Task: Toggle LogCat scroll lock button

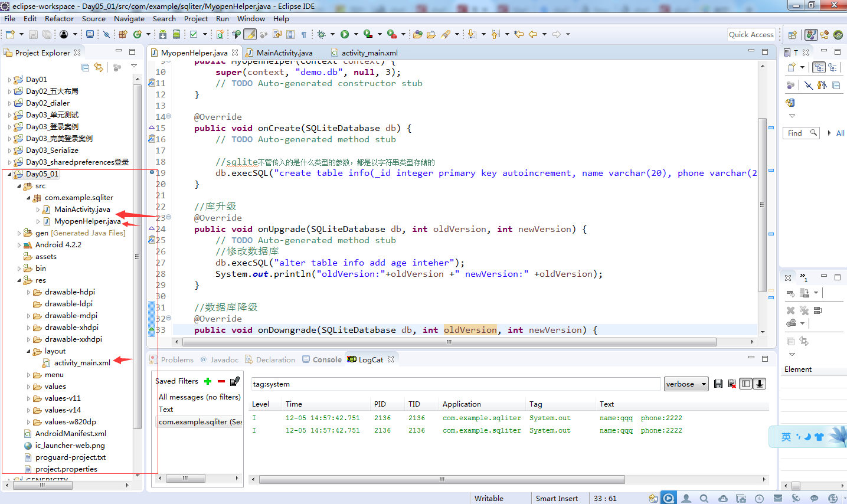Action: click(760, 384)
